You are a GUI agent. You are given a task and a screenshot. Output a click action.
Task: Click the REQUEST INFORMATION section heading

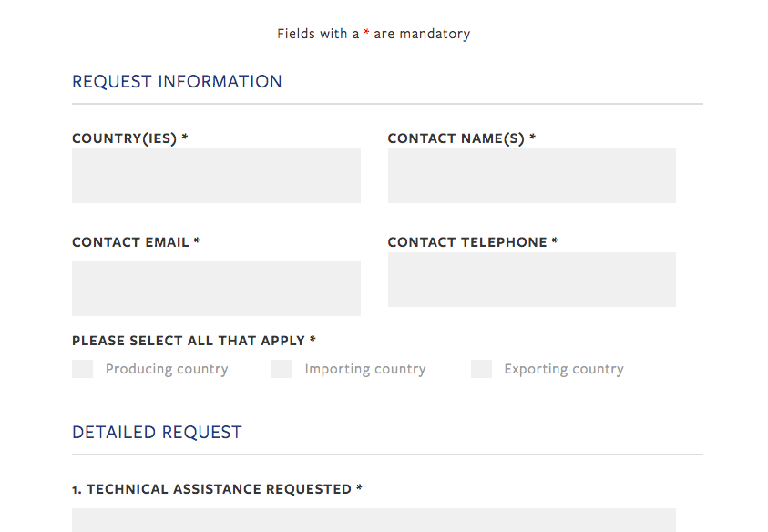177,81
